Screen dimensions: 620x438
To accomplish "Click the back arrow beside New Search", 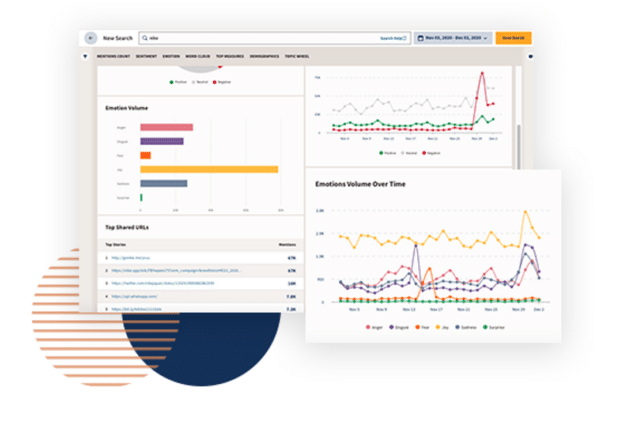I will pos(91,37).
